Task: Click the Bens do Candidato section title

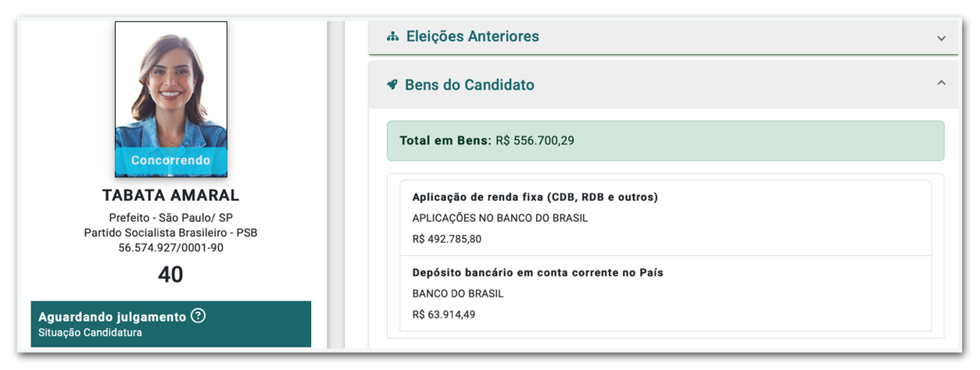Action: tap(469, 84)
